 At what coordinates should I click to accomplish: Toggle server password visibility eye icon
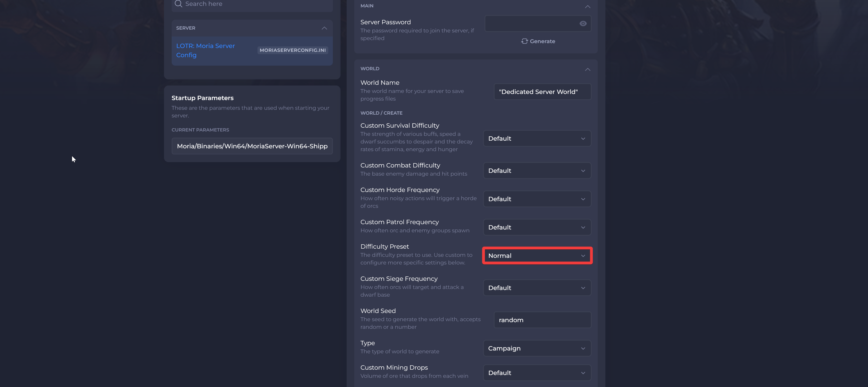583,23
